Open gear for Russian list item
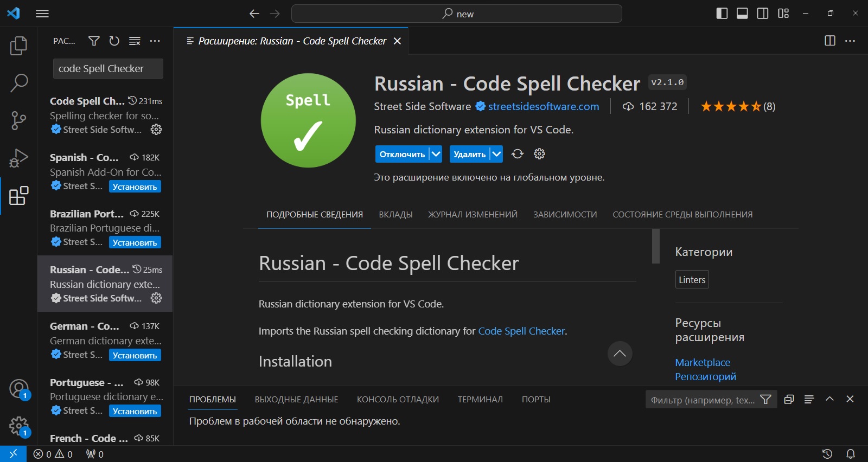Viewport: 868px width, 462px height. pyautogui.click(x=156, y=298)
